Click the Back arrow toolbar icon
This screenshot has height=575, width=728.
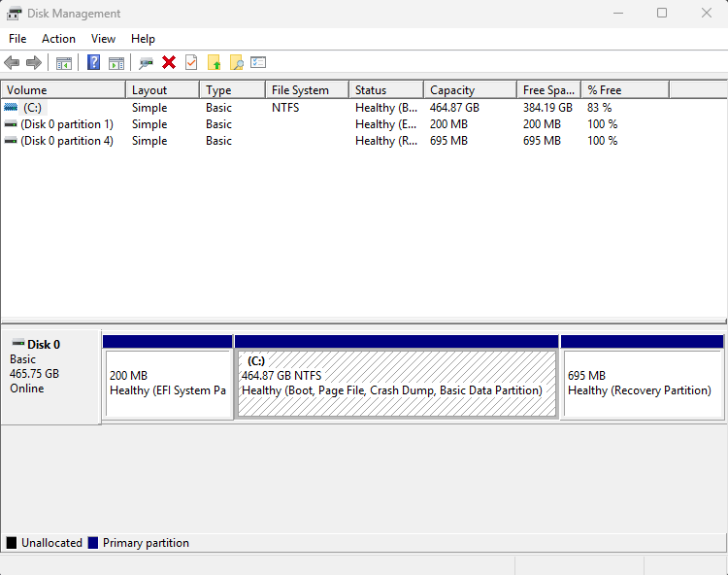pyautogui.click(x=12, y=63)
